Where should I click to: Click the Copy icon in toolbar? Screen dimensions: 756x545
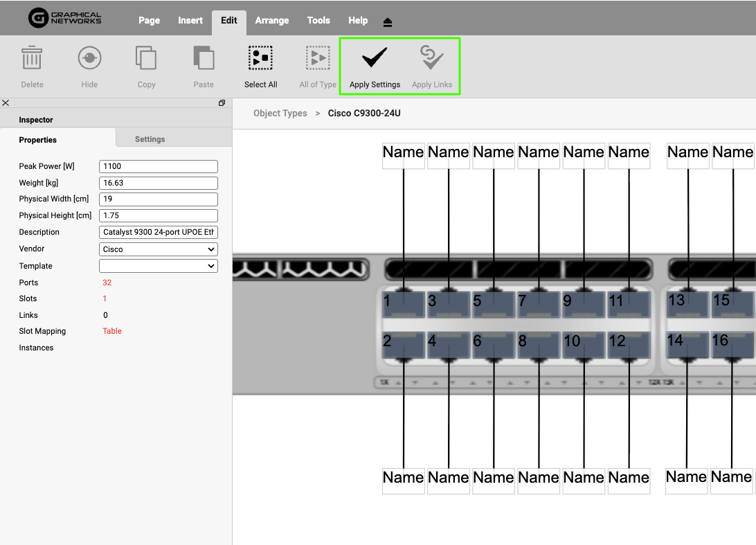coord(146,58)
